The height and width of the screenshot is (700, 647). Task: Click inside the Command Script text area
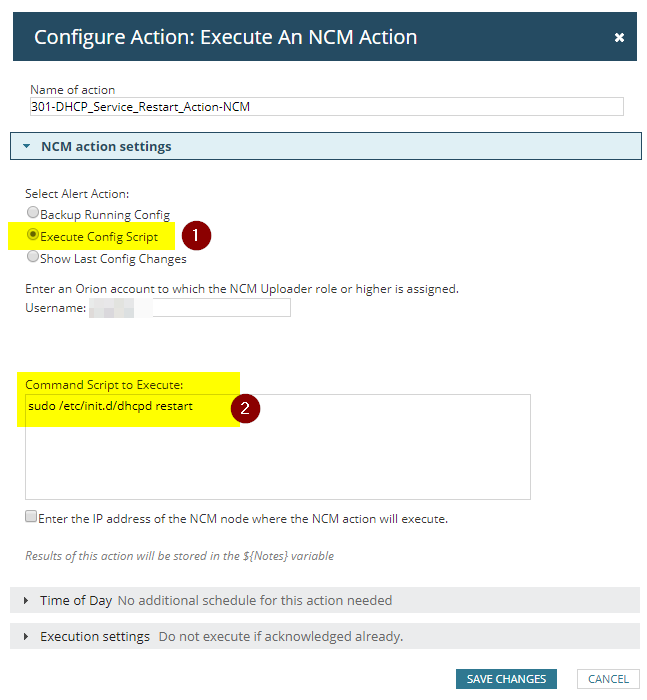[277, 460]
